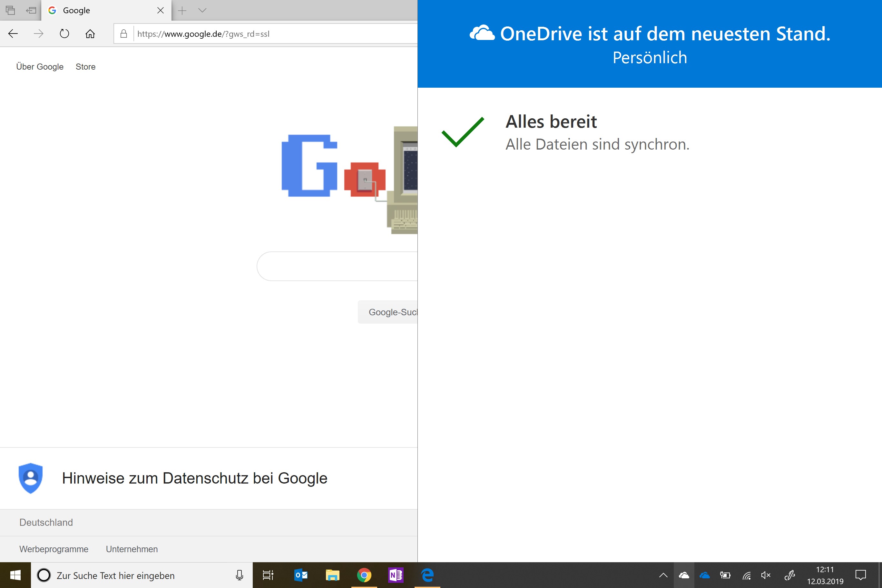Image resolution: width=882 pixels, height=588 pixels.
Task: Open OneNote from taskbar
Action: pos(396,575)
